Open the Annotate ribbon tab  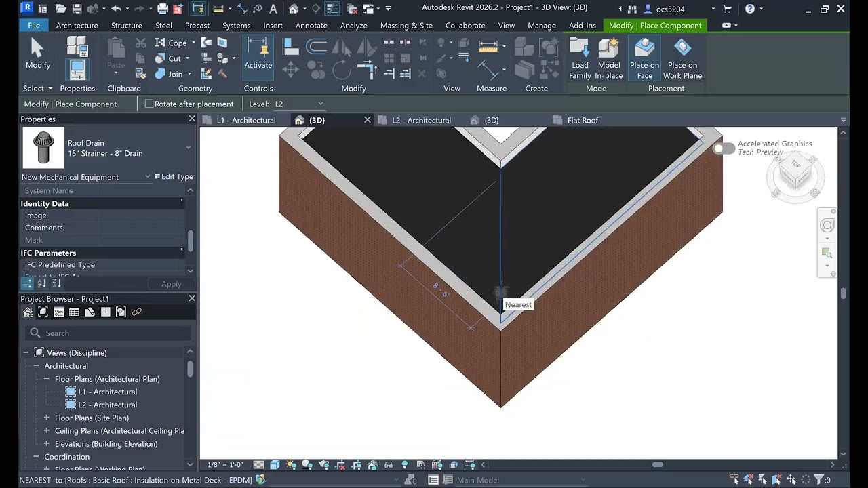tap(311, 25)
